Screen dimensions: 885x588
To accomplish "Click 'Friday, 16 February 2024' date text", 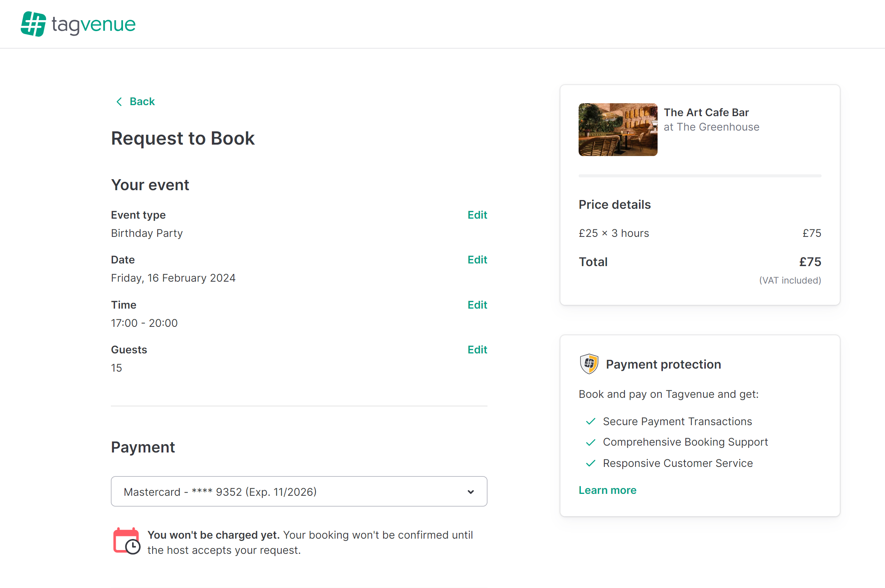I will [173, 278].
